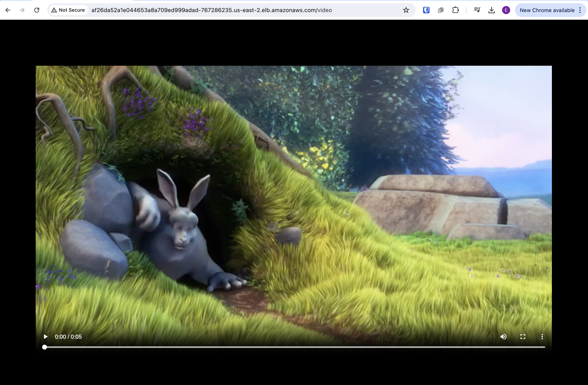
Task: Reload the current page
Action: click(36, 10)
